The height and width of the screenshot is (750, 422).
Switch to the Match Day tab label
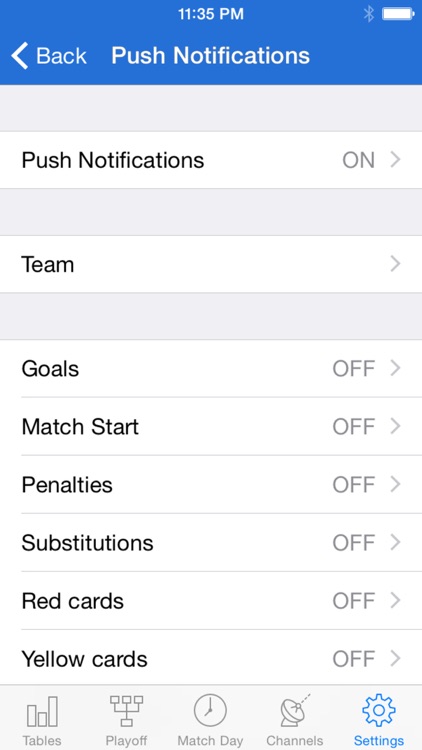pyautogui.click(x=210, y=741)
